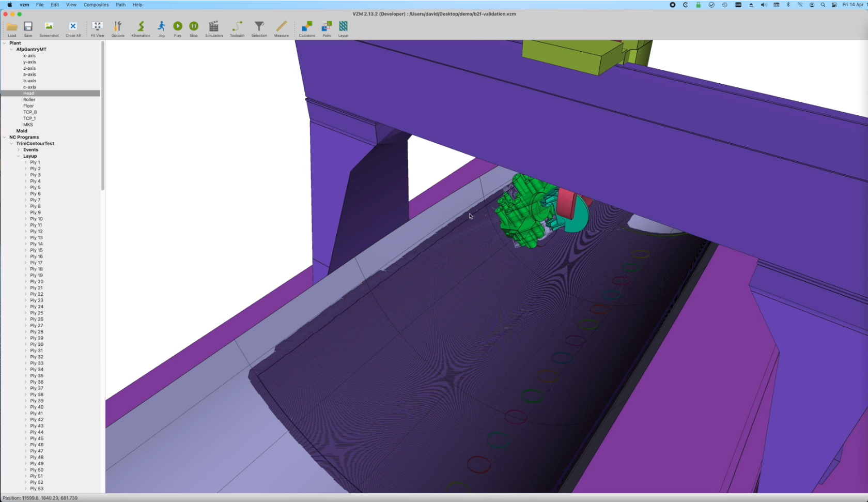Expand Ply 1 in the Layup tree
Image resolution: width=868 pixels, height=502 pixels.
25,162
